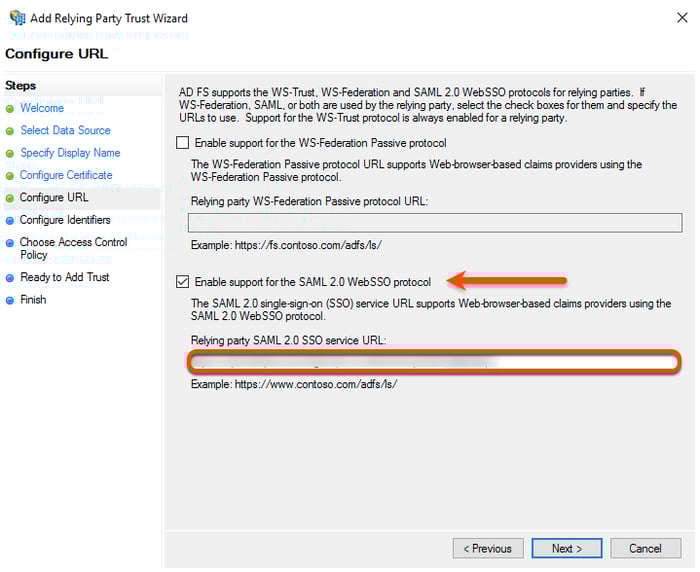Click the green bullet beside Select Data Source

click(10, 131)
